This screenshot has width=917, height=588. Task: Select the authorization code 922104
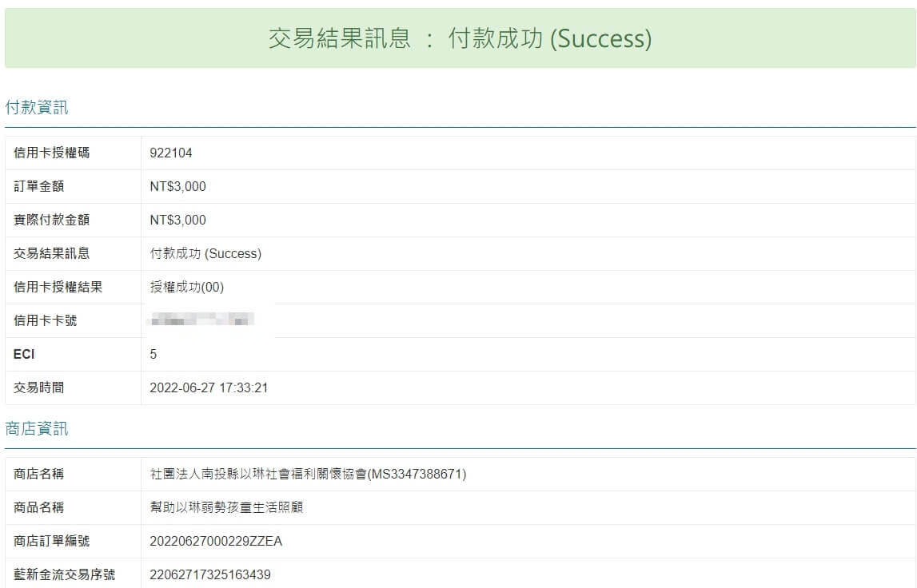pyautogui.click(x=171, y=153)
